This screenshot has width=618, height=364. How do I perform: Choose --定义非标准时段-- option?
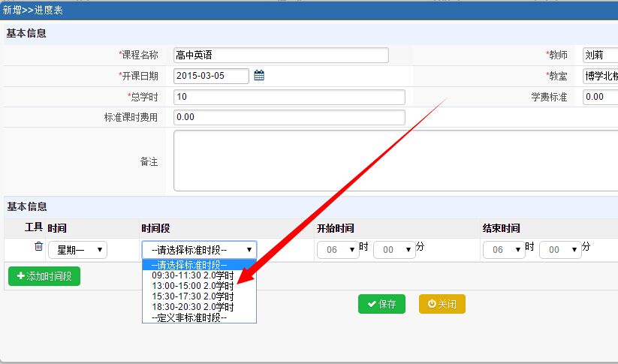click(x=200, y=317)
